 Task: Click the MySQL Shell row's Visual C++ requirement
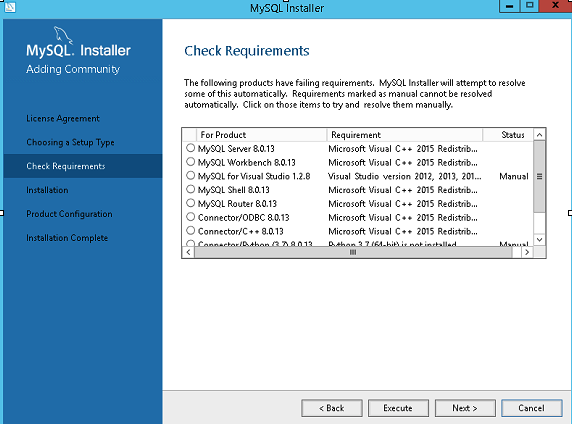tap(403, 190)
